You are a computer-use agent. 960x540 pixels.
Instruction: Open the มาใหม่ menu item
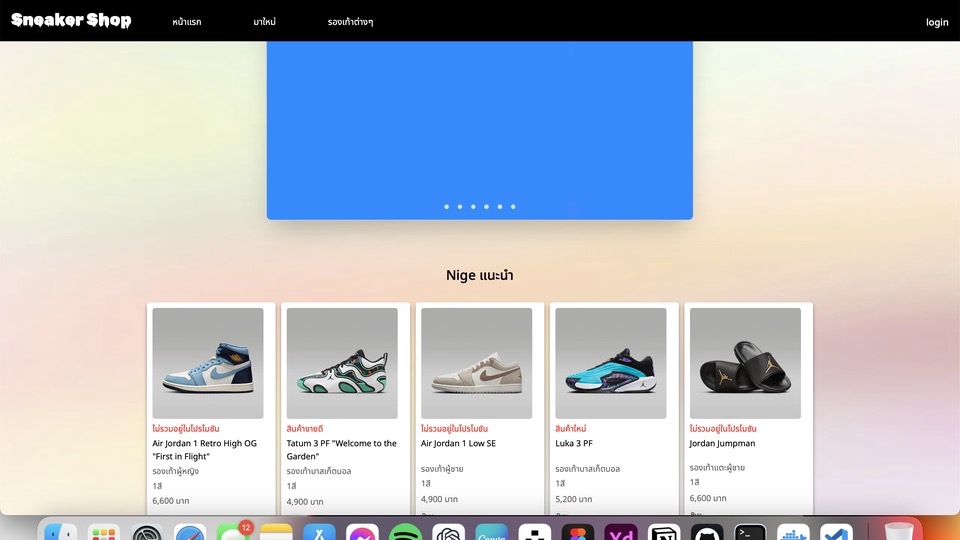click(264, 21)
